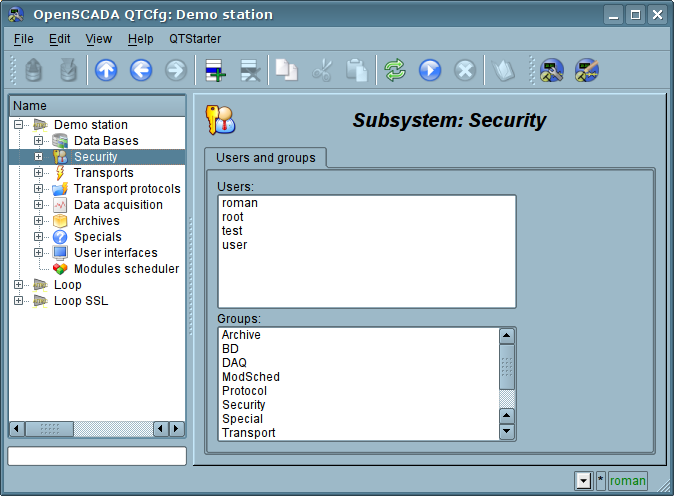Cut item using the scissors icon
This screenshot has width=674, height=496.
tap(322, 70)
